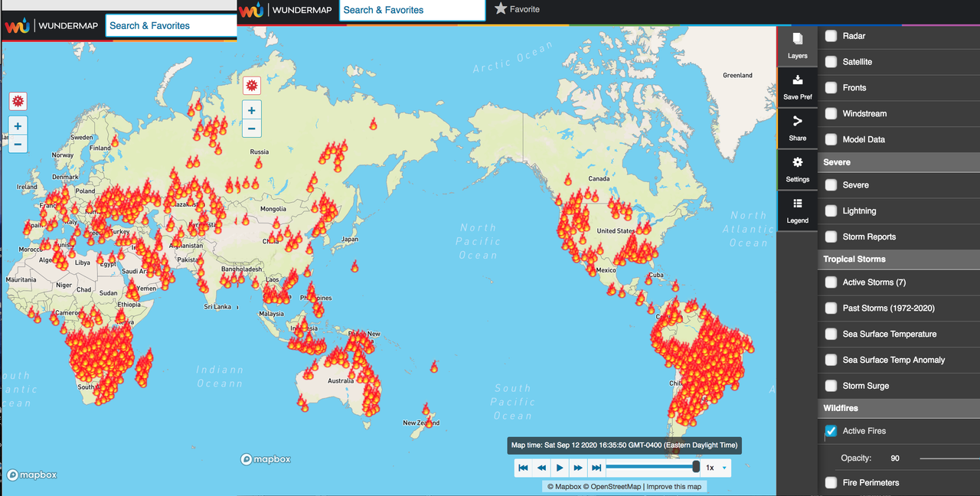Enable Sea Surface Temperature checkbox
The width and height of the screenshot is (980, 496).
[x=831, y=334]
